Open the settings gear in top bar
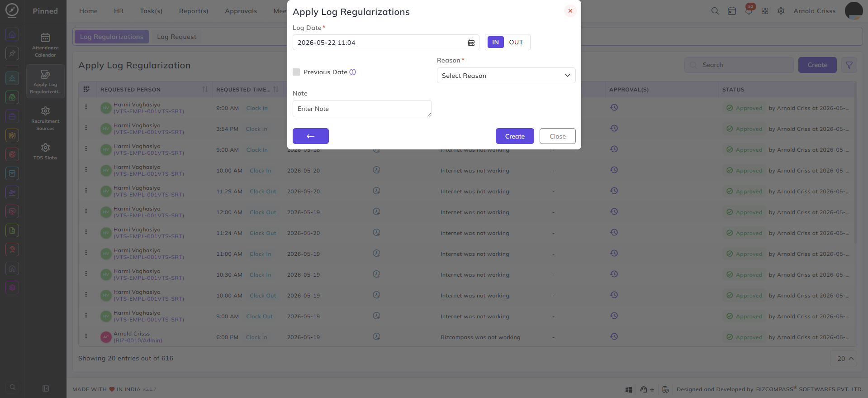Image resolution: width=868 pixels, height=398 pixels. point(781,11)
